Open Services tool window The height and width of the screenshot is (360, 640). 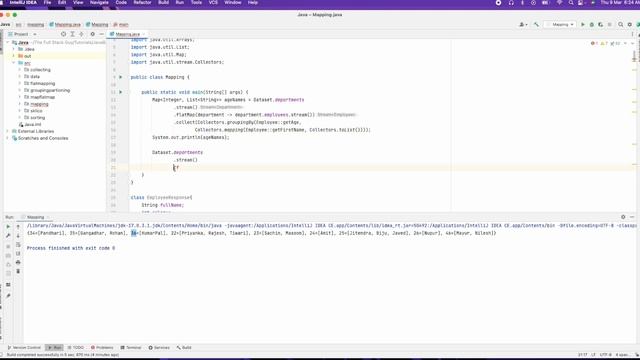click(159, 348)
